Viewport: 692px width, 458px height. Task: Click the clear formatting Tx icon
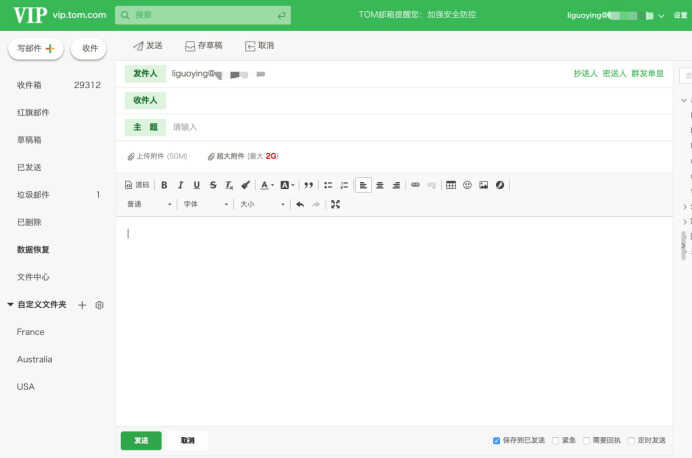[x=229, y=185]
